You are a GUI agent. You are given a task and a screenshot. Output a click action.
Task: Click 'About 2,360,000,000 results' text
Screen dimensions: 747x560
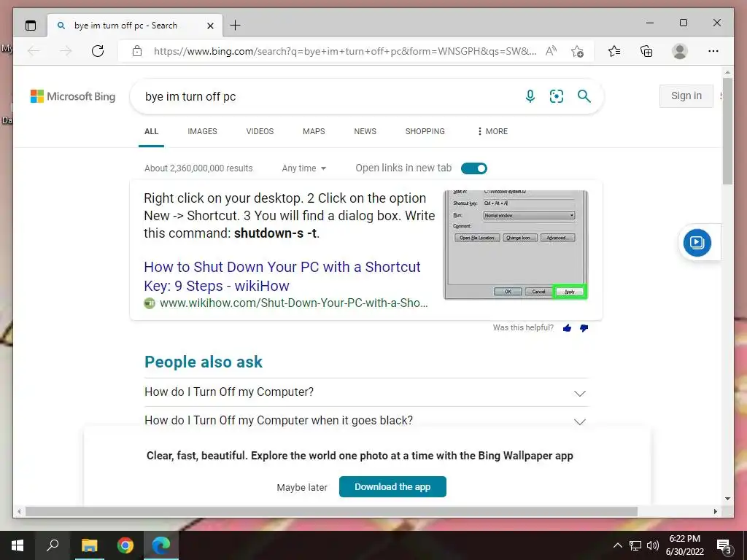point(198,168)
